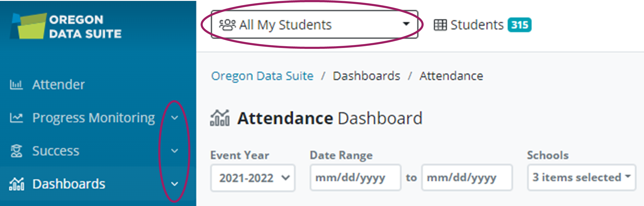Click the Attendance Dashboard heading icon
The height and width of the screenshot is (206, 644).
coord(220,118)
